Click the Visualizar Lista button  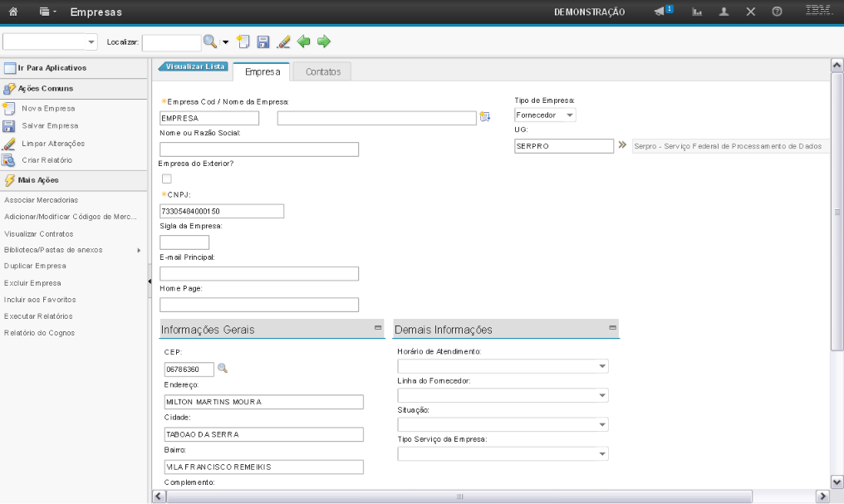[x=194, y=66]
